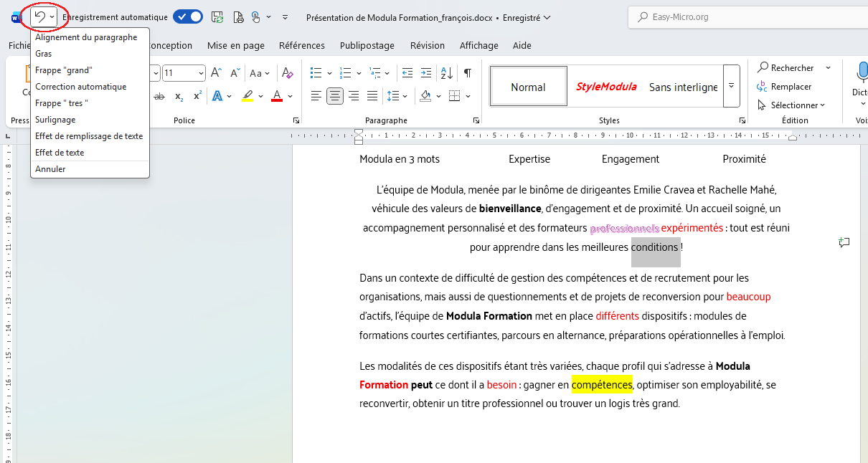Click the sort A-Z icon
The width and height of the screenshot is (868, 463).
(x=446, y=73)
